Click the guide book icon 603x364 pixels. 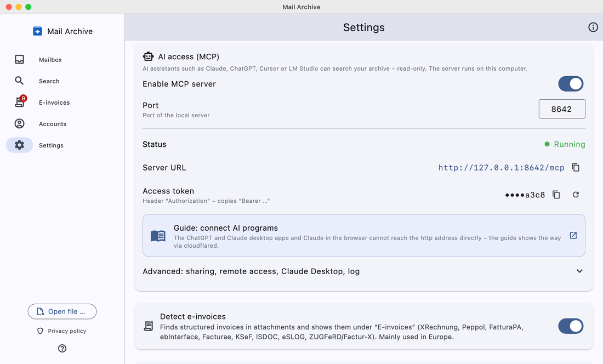pos(158,236)
